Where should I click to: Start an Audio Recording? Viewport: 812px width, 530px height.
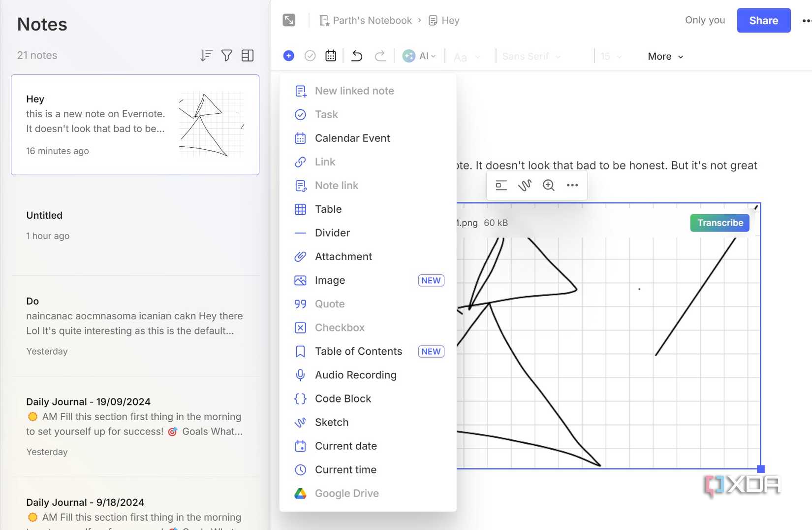point(368,375)
